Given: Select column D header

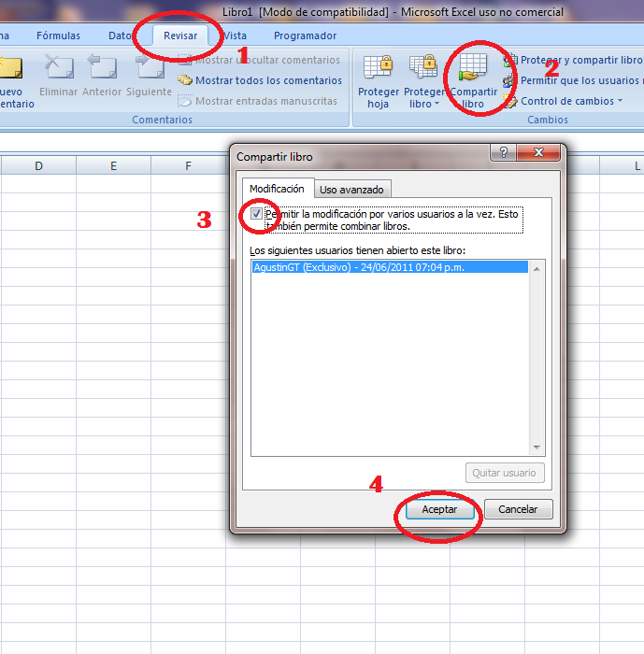Looking at the screenshot, I should coord(39,166).
